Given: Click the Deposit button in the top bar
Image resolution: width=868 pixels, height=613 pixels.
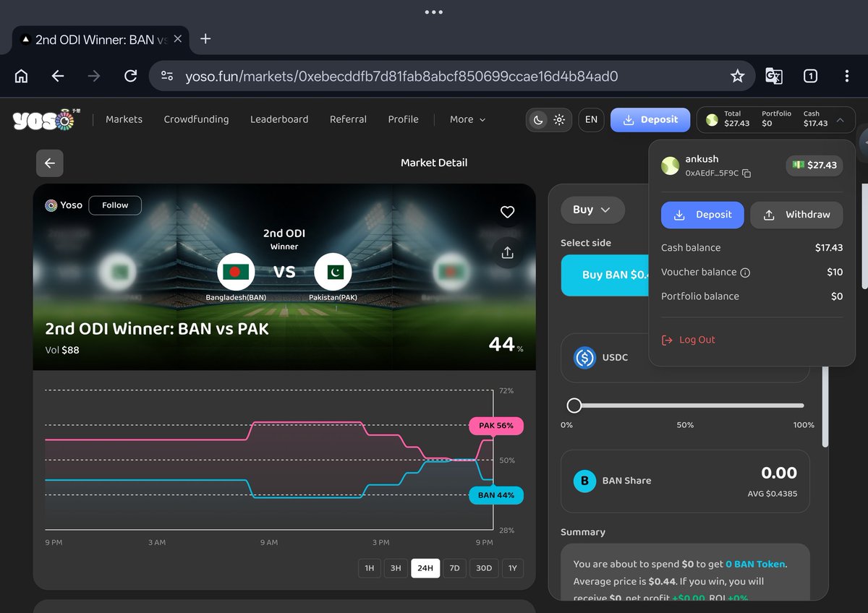Looking at the screenshot, I should [x=650, y=120].
